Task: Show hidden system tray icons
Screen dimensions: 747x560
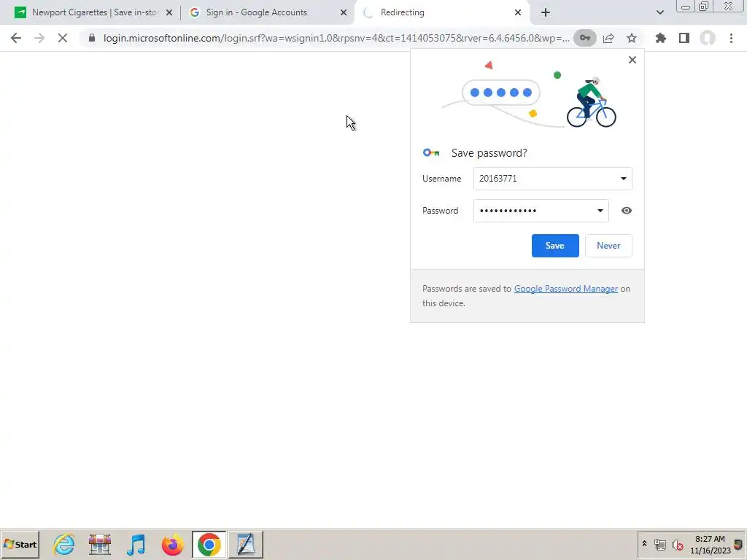Action: (x=645, y=544)
